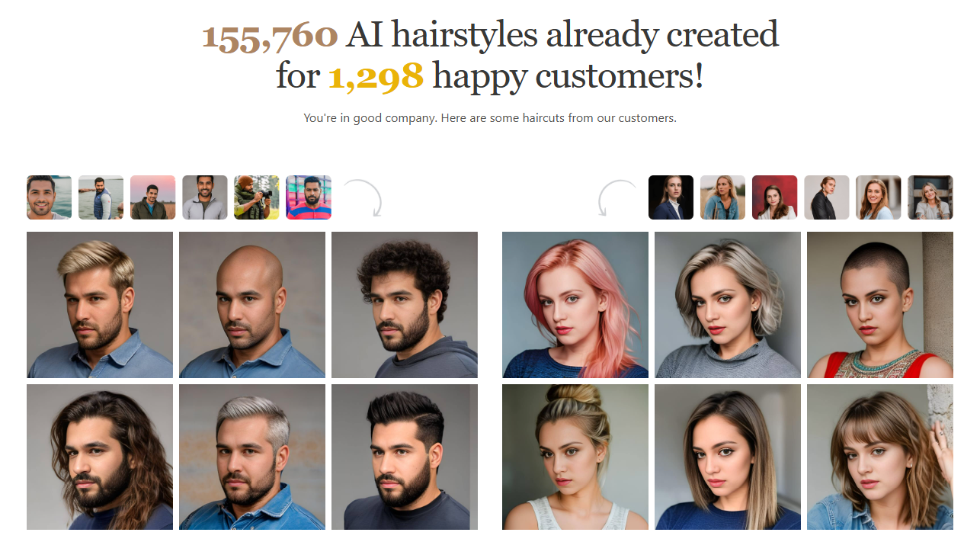Click the curved arrow next to women's source photos

617,198
